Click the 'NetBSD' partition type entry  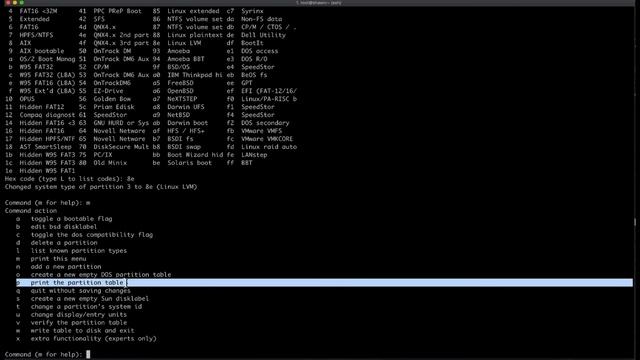coord(178,115)
